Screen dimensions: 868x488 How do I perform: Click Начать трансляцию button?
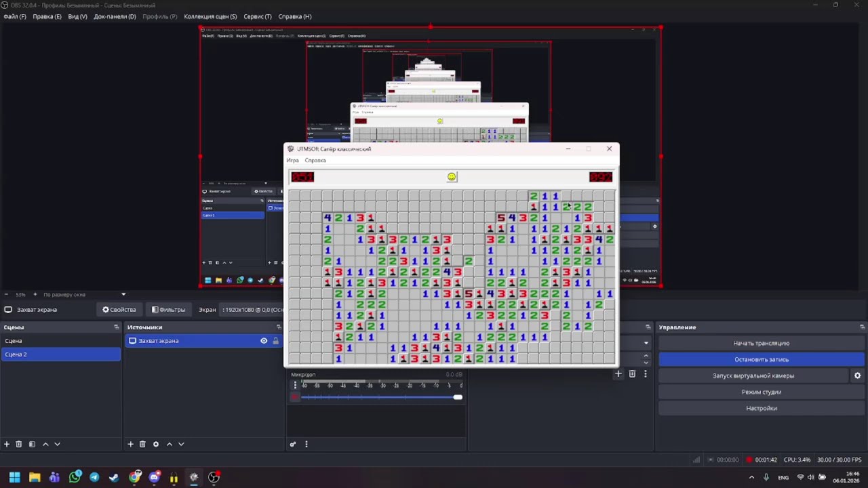[x=761, y=343]
